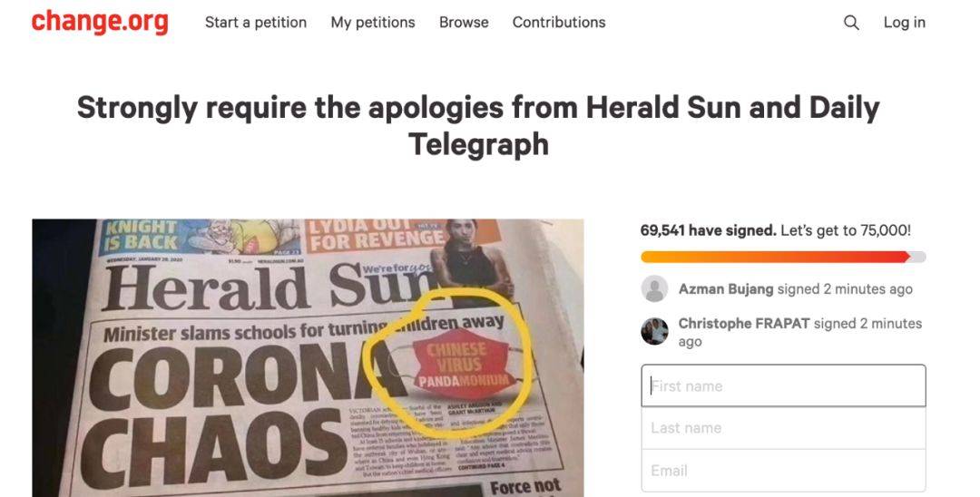Click Azman Bujang's default avatar icon

654,288
